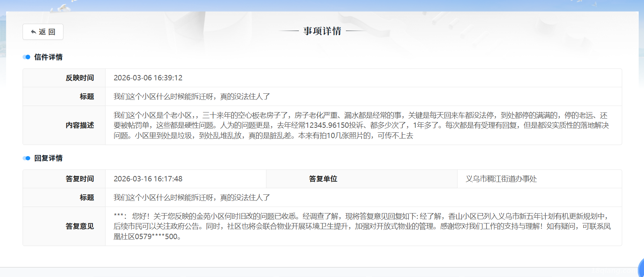The width and height of the screenshot is (644, 277).
Task: Click the back arrow icon in 返回
Action: point(34,32)
